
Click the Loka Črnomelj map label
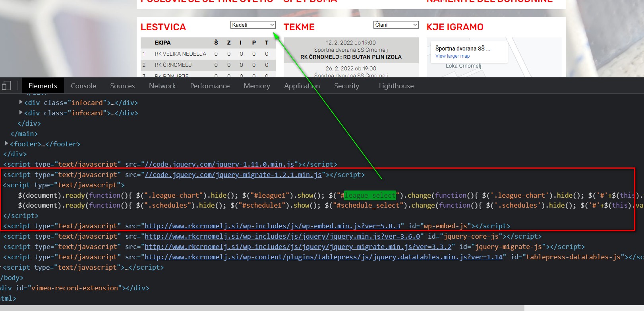tap(463, 66)
